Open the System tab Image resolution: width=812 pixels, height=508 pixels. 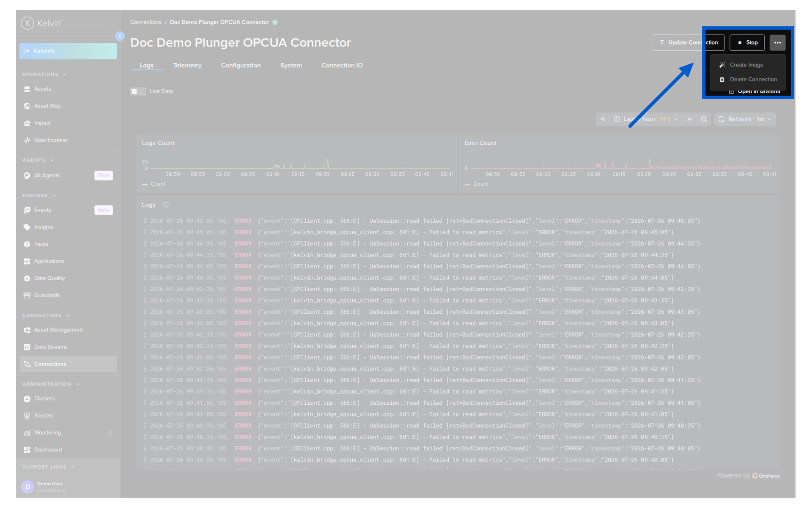[x=291, y=66]
